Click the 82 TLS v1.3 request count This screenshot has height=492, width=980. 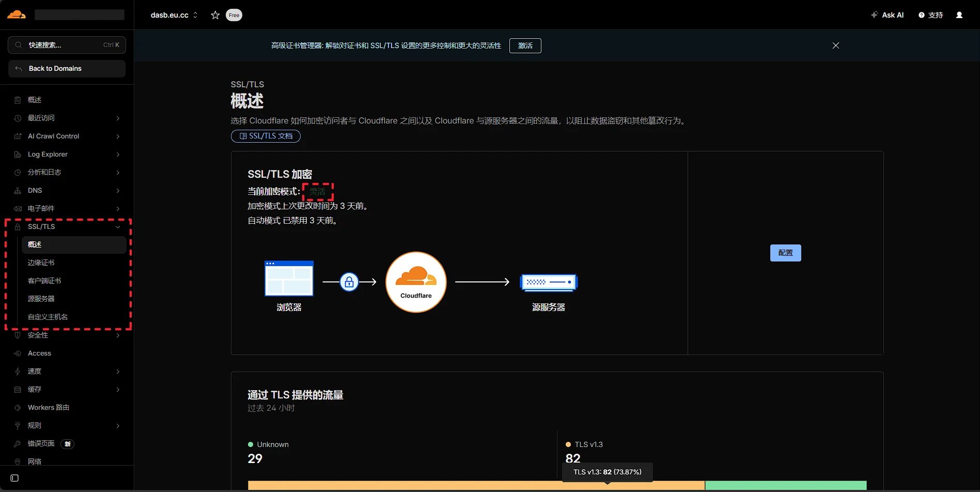(x=573, y=458)
